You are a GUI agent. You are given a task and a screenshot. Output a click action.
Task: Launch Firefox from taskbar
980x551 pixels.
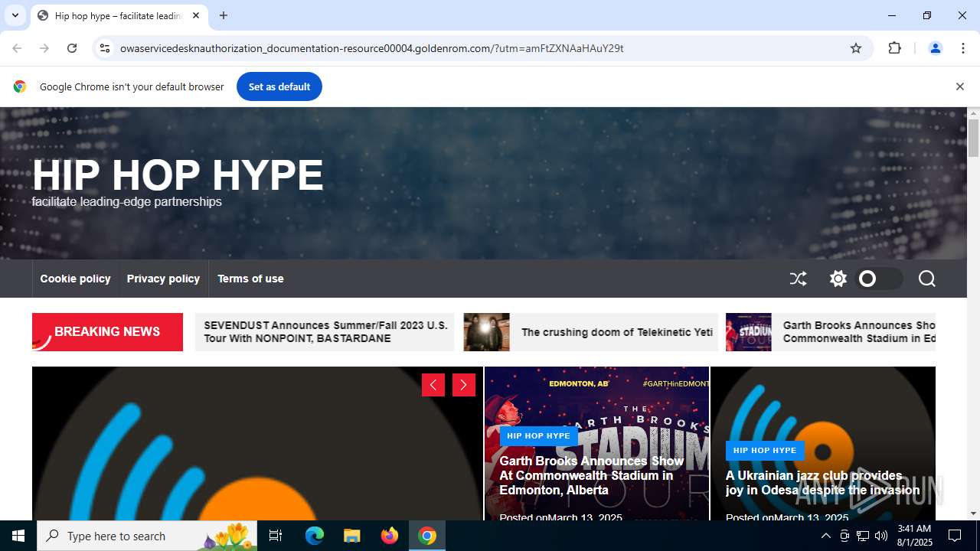click(x=390, y=536)
